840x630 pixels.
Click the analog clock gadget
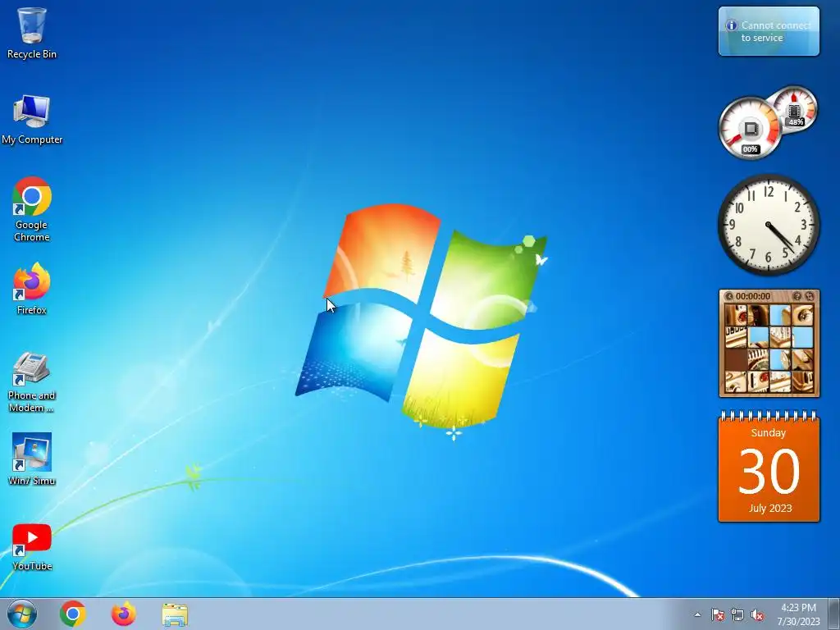click(769, 225)
